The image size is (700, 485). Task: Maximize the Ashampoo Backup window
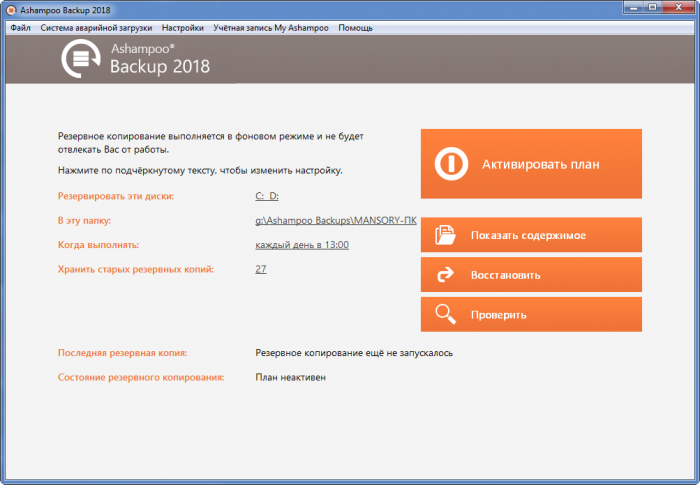click(653, 7)
